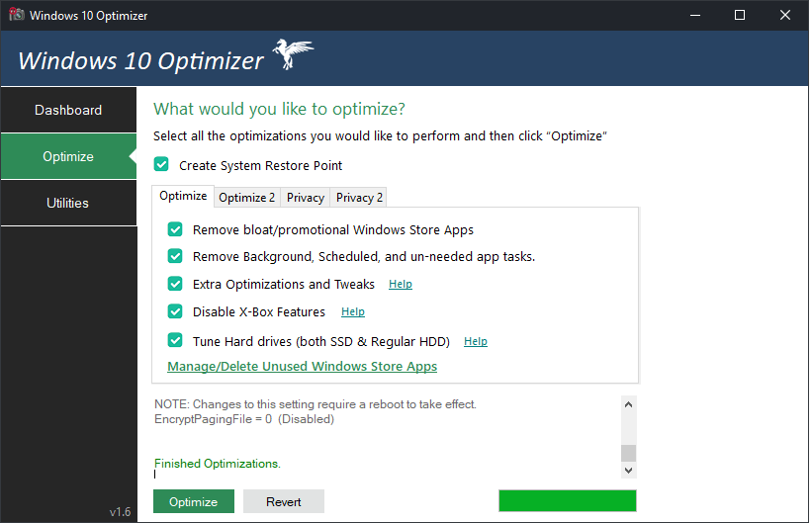Select the first Optimize tab
This screenshot has width=812, height=523.
pyautogui.click(x=183, y=196)
